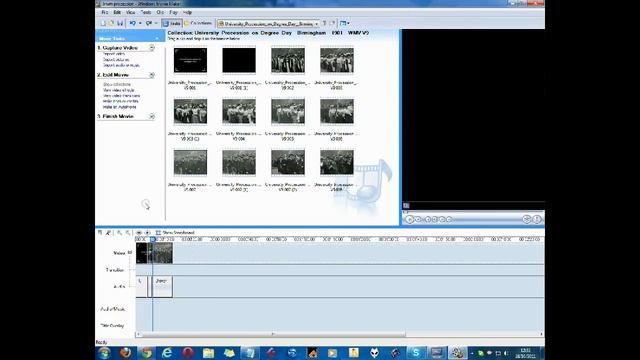
Task: Select the all-black clip thumbnail
Action: 239,60
